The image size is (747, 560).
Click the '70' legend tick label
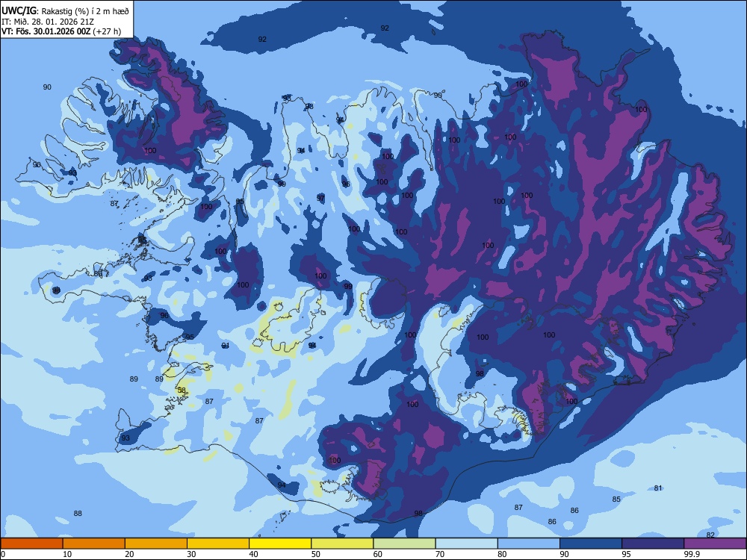[x=440, y=554]
